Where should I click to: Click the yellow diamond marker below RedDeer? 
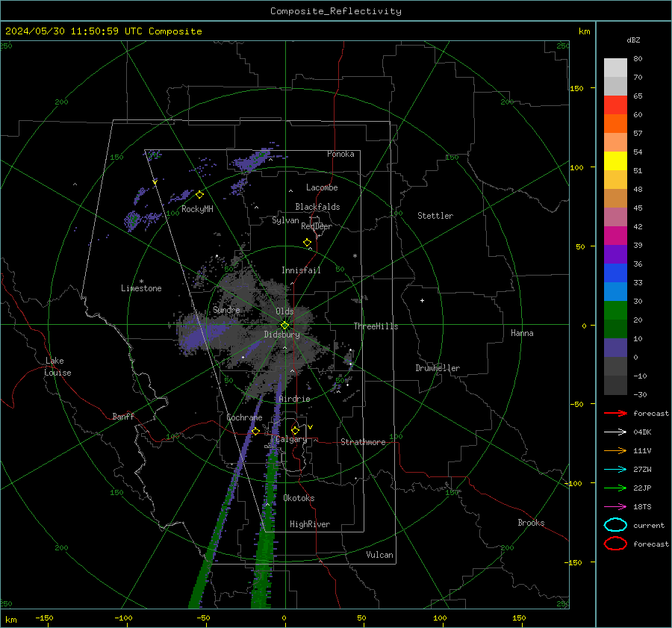point(307,243)
